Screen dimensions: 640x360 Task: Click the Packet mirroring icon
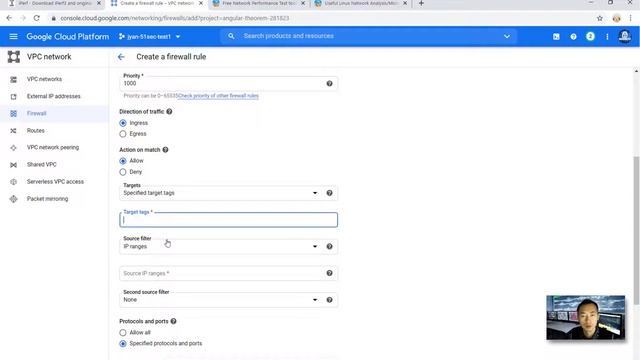pyautogui.click(x=13, y=199)
